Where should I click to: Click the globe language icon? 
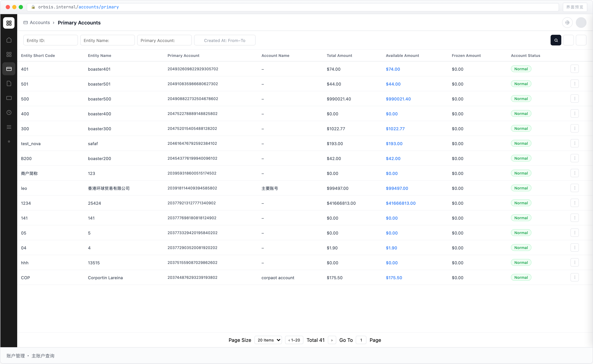tap(567, 23)
